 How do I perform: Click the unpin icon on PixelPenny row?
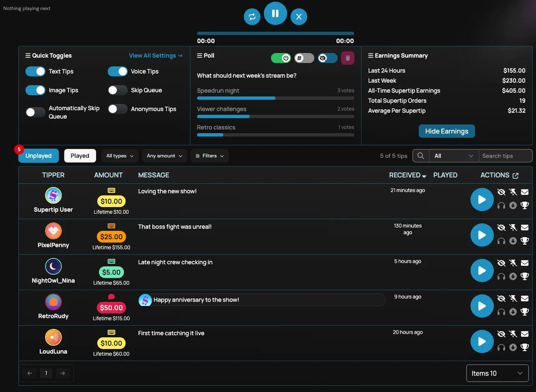pos(513,228)
